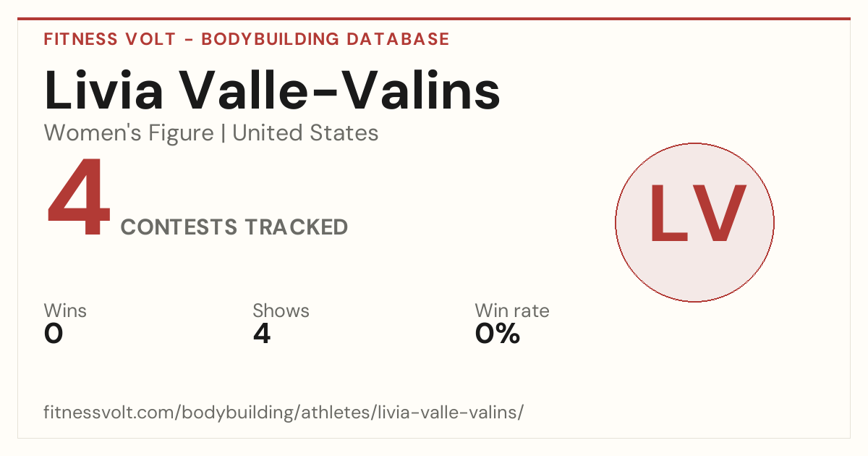Click the Wins value of 0

coord(54,334)
